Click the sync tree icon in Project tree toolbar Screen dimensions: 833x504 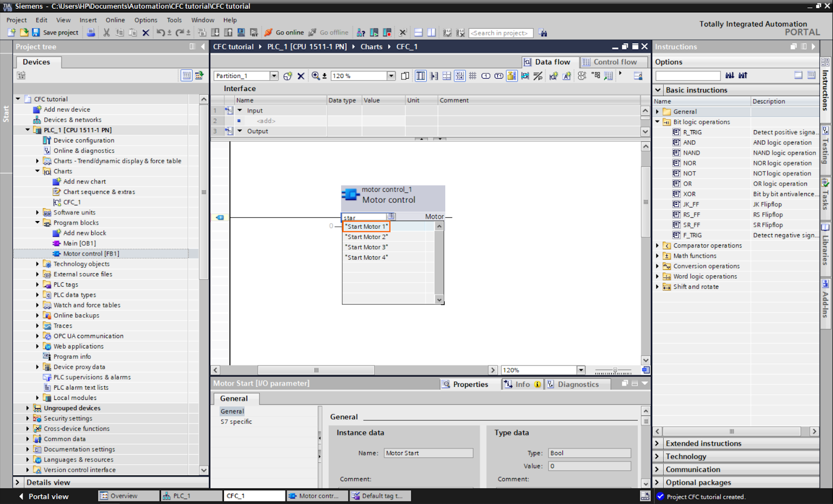pos(199,75)
